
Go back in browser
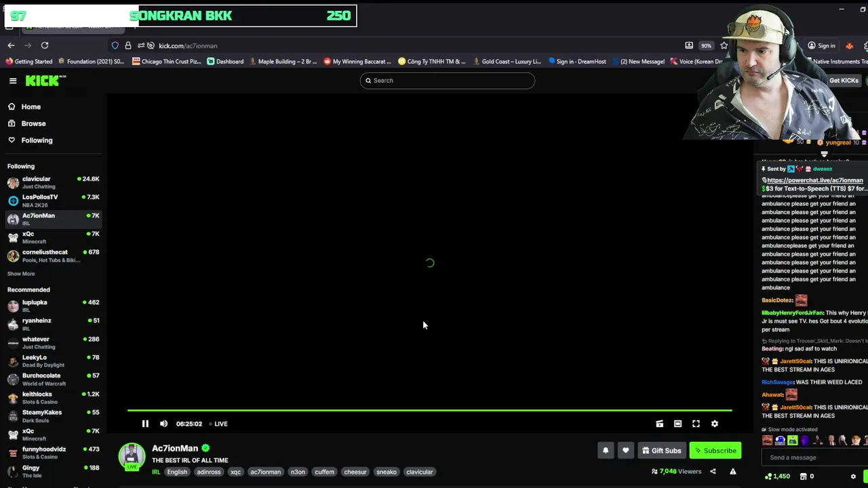pos(11,45)
